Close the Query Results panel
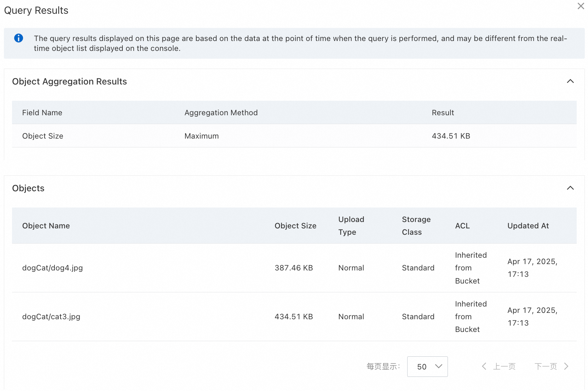The height and width of the screenshot is (391, 588). click(x=581, y=6)
